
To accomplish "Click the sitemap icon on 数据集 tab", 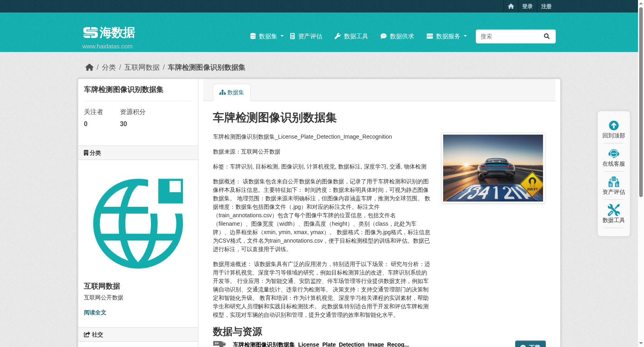I will point(222,93).
